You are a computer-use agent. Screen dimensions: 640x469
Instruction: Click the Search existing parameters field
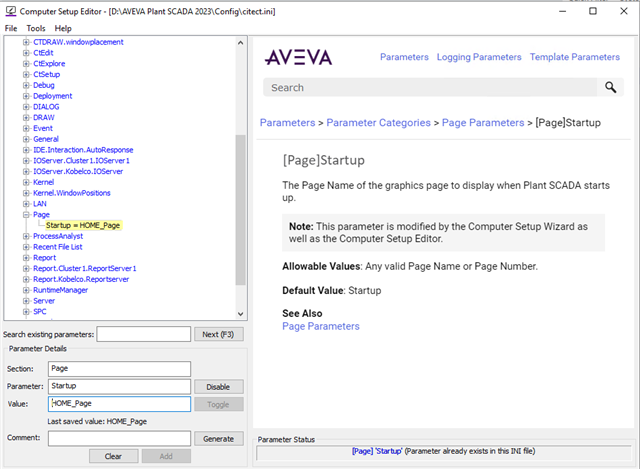144,334
